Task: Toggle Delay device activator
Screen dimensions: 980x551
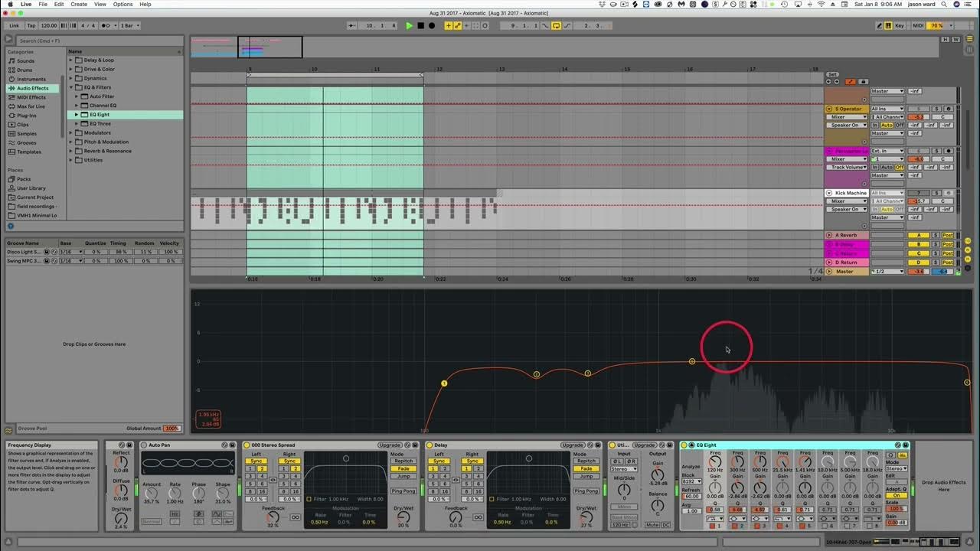Action: click(430, 445)
